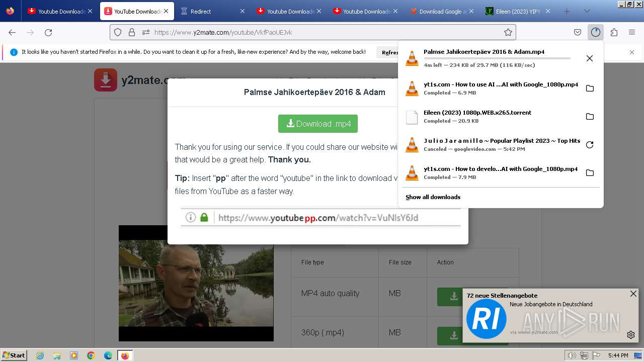644x362 pixels.
Task: Open the Windows Start menu
Action: (x=14, y=355)
